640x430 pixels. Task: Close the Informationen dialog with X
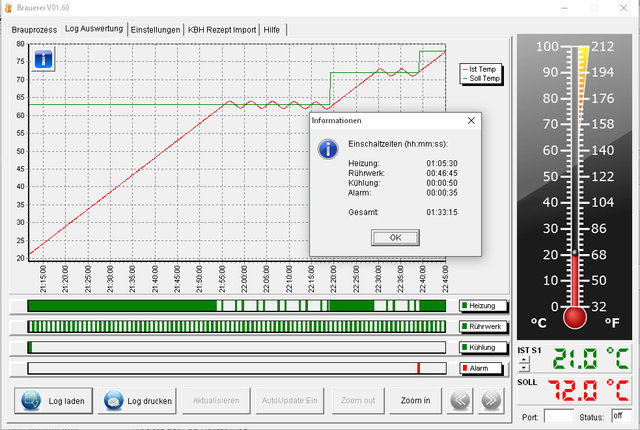coord(471,120)
